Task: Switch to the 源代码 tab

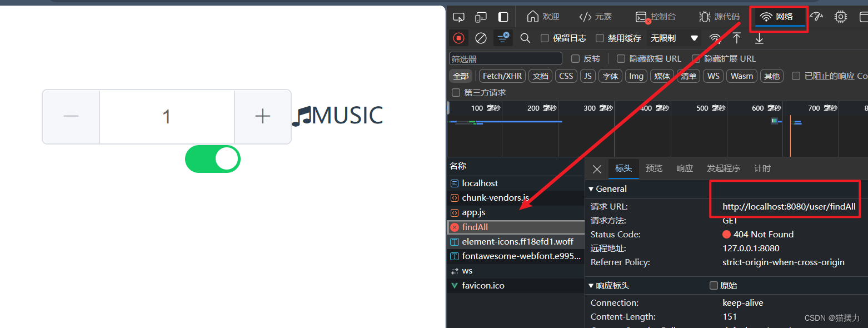Action: tap(719, 17)
